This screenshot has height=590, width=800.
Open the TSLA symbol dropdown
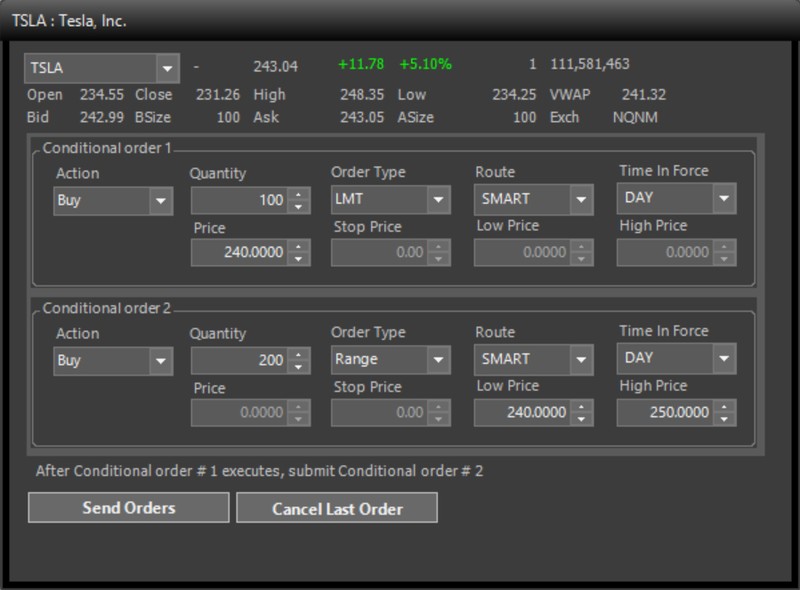point(167,68)
